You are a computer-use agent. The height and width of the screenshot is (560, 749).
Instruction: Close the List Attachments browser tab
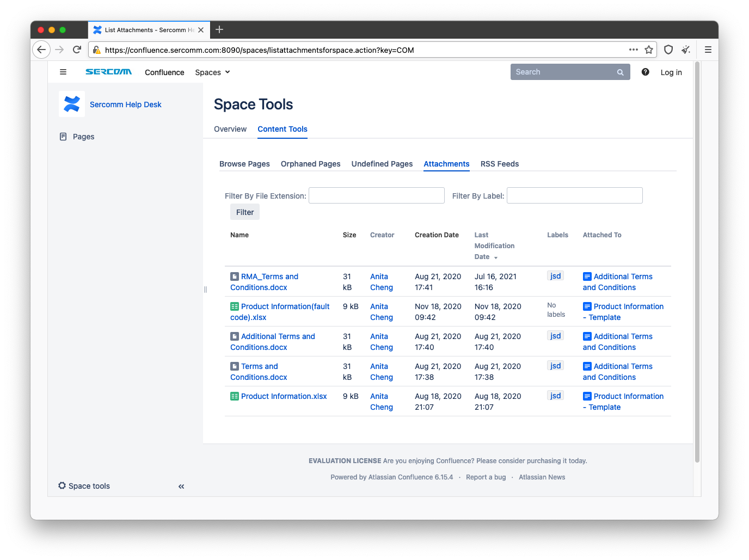201,30
